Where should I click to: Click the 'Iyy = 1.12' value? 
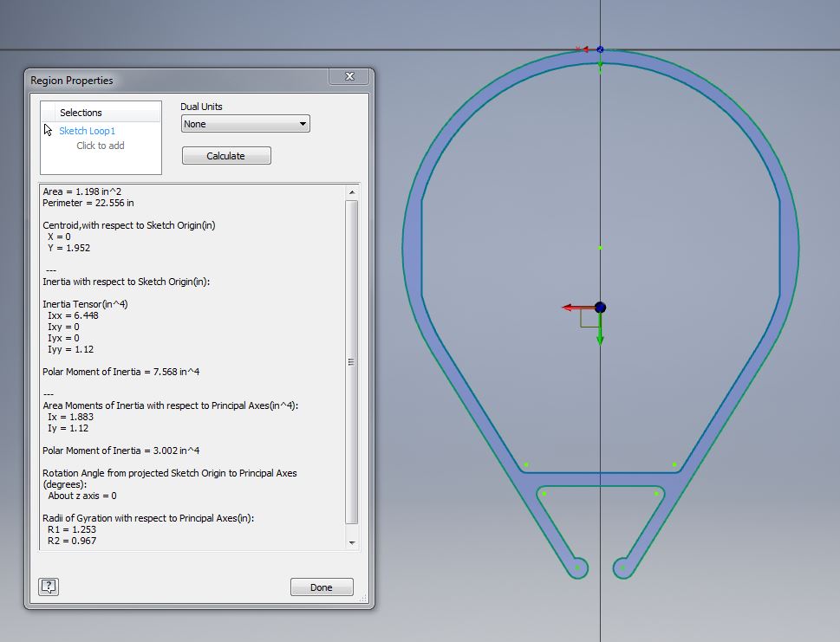tap(71, 349)
